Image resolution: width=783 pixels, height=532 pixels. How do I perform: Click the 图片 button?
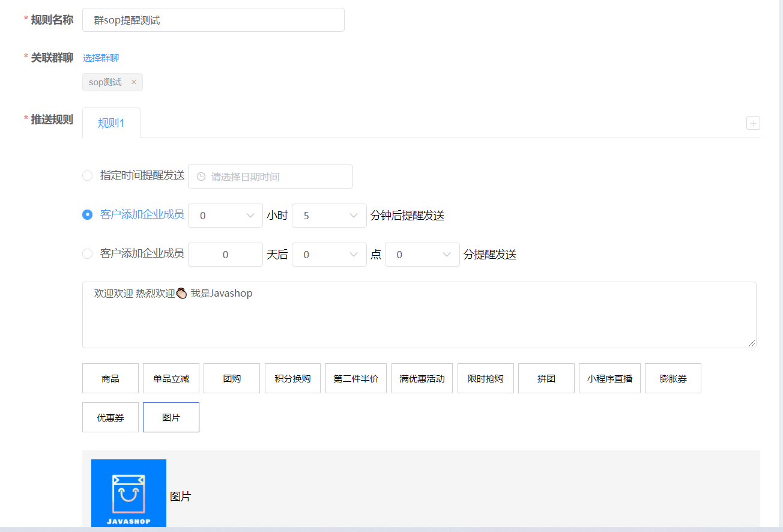171,417
